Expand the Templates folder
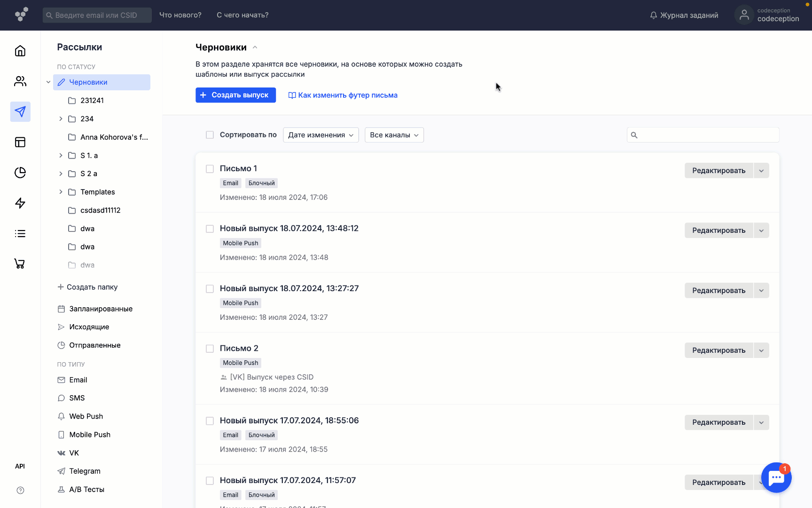The height and width of the screenshot is (508, 812). click(x=61, y=192)
